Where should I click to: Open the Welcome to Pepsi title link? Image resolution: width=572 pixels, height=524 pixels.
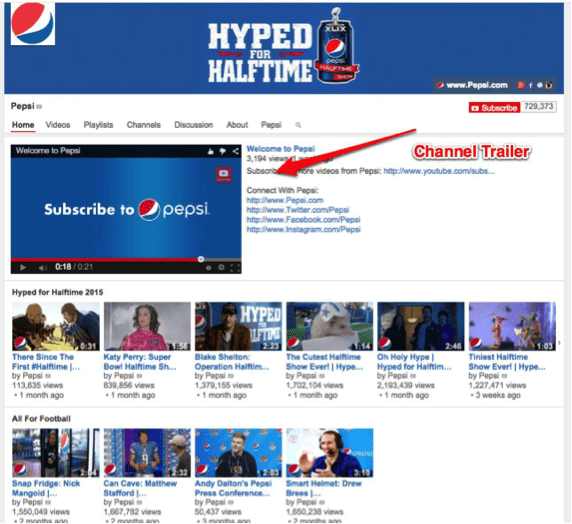tap(281, 149)
